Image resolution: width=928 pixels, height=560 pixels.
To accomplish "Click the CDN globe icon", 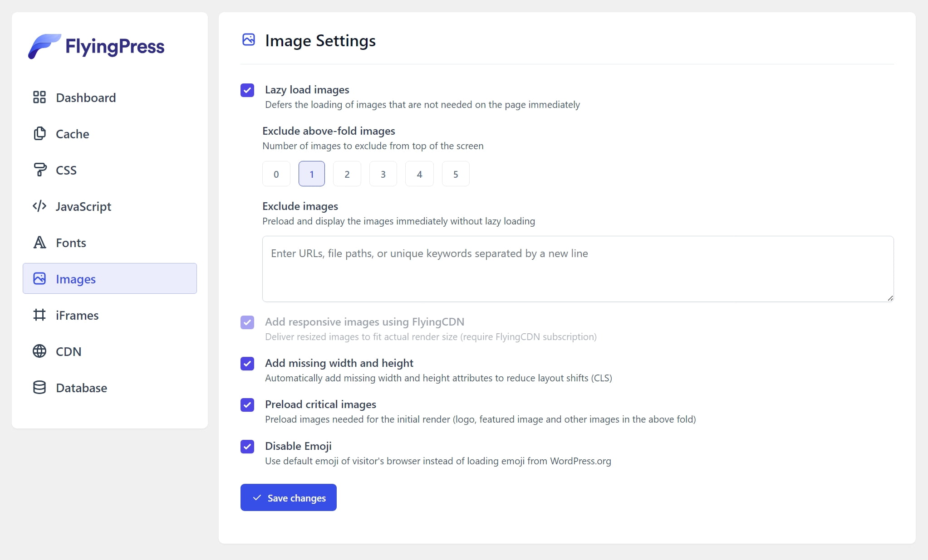I will [x=39, y=351].
